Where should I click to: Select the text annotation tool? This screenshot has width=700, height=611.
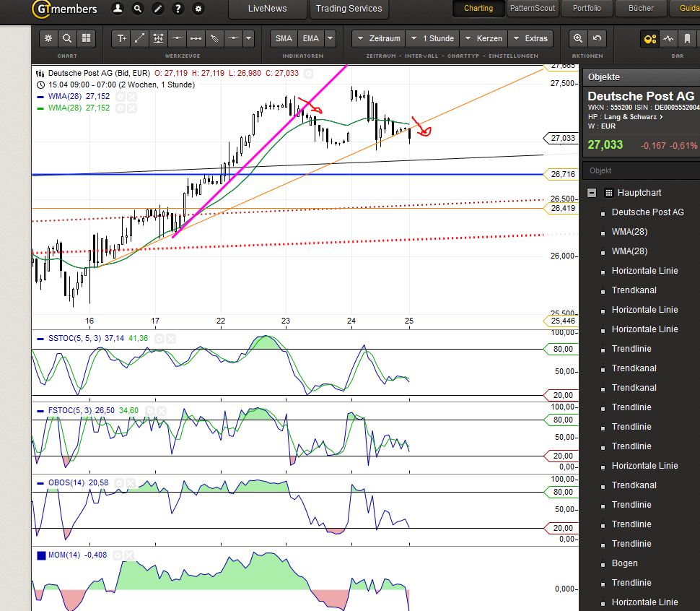tap(121, 38)
